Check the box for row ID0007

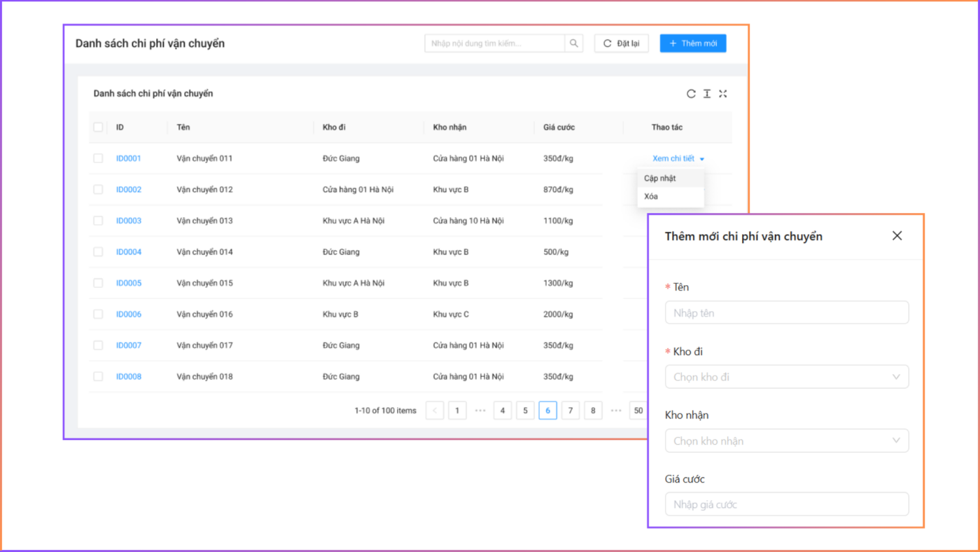[98, 345]
